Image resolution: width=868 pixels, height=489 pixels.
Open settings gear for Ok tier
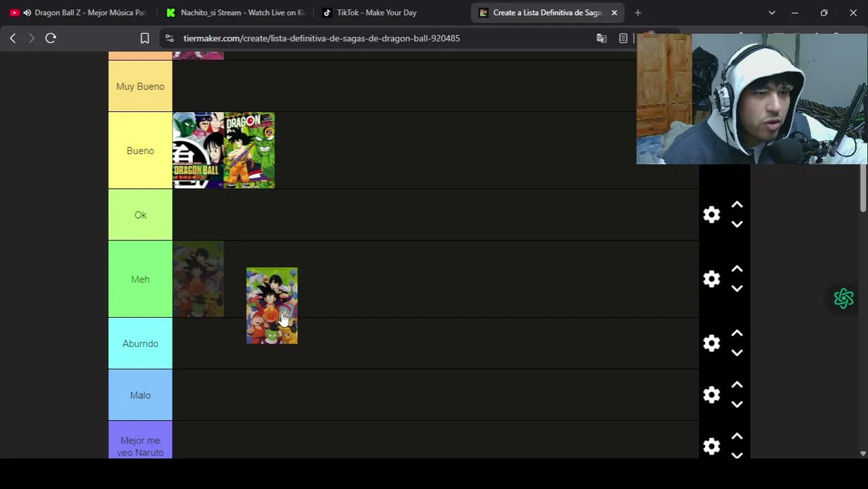pyautogui.click(x=711, y=215)
